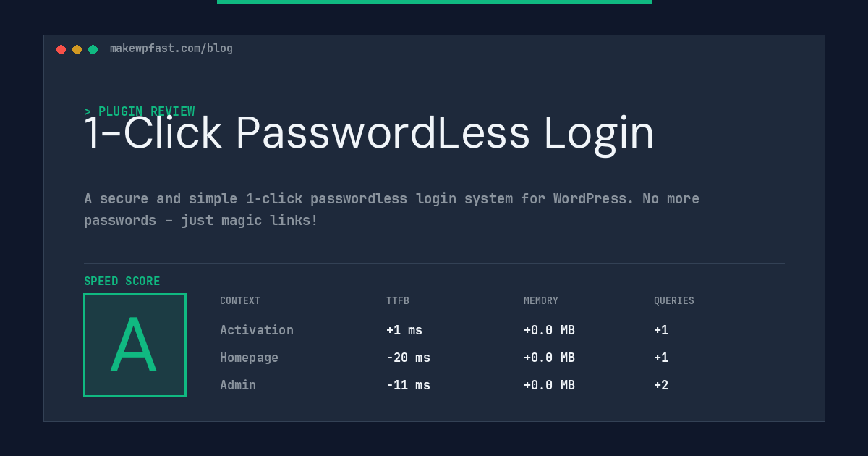This screenshot has width=868, height=456.
Task: Click the Admin queries value +2
Action: point(661,385)
